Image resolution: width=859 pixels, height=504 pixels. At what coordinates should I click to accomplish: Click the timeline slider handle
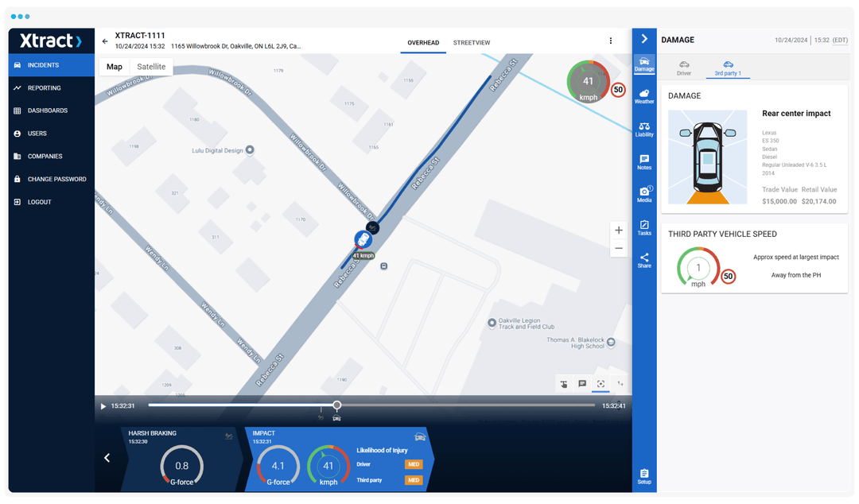[x=337, y=405]
